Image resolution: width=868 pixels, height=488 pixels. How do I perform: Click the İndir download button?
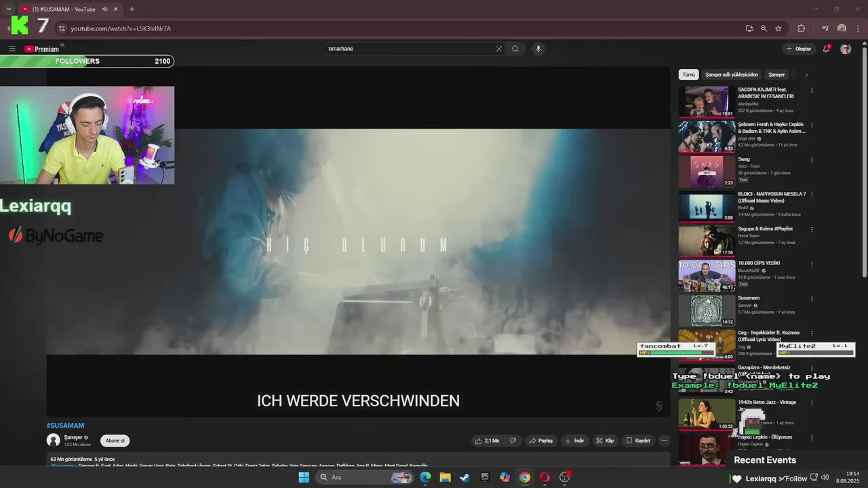point(574,441)
